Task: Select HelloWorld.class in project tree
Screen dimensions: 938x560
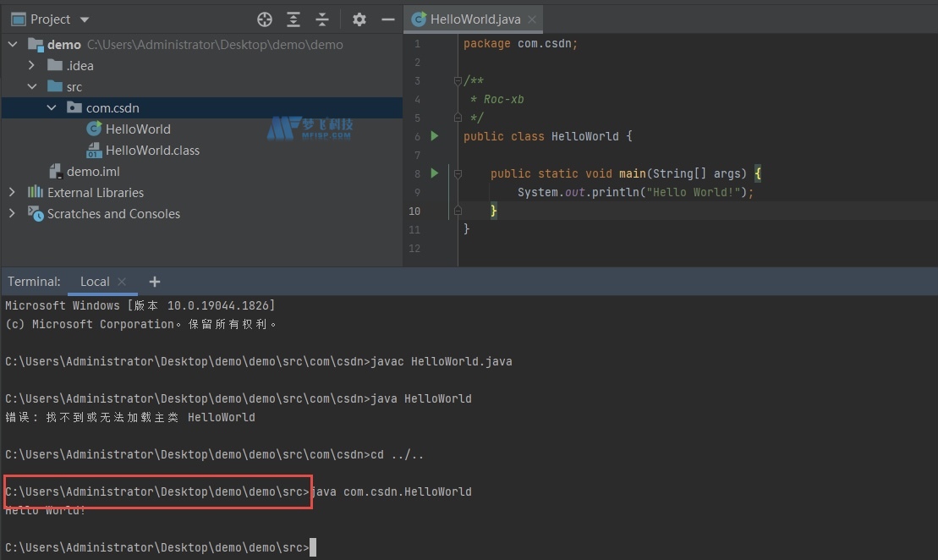Action: click(x=152, y=151)
